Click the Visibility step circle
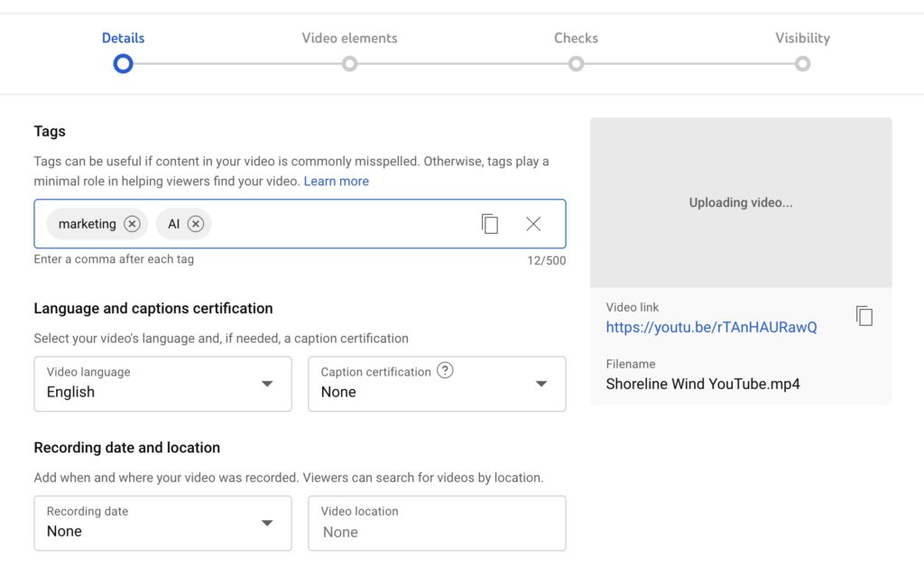The image size is (924, 577). (803, 64)
